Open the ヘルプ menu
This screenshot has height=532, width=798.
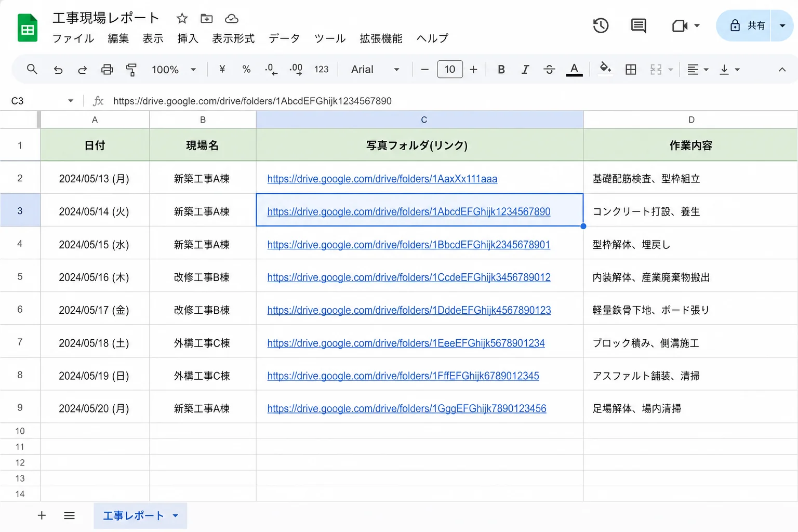pos(432,38)
